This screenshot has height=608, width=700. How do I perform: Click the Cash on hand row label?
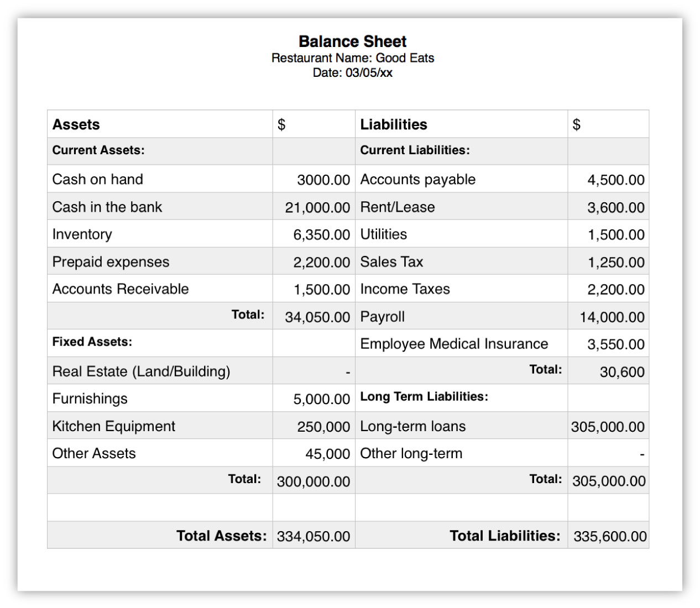pyautogui.click(x=97, y=179)
